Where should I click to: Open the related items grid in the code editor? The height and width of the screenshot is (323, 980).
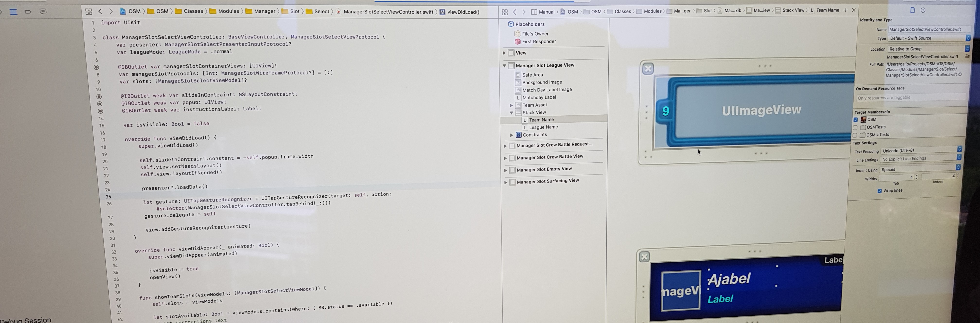coord(89,11)
